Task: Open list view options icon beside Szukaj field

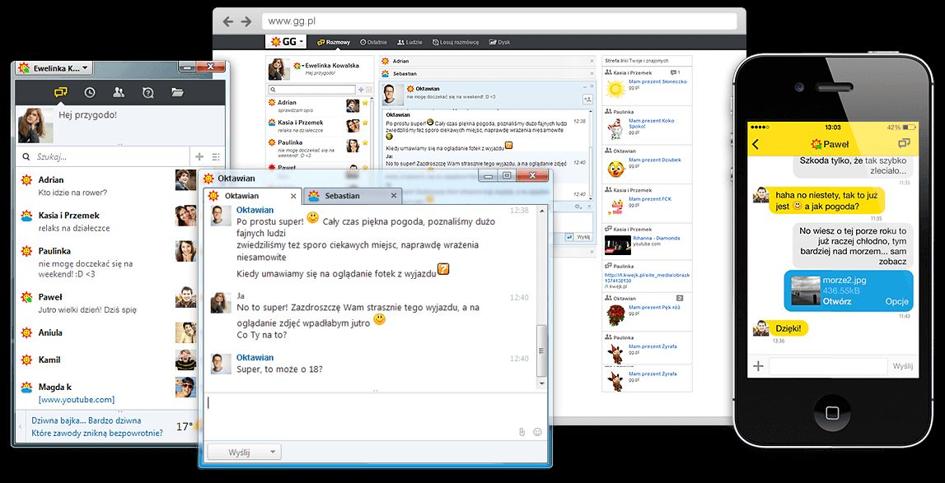Action: pyautogui.click(x=216, y=157)
